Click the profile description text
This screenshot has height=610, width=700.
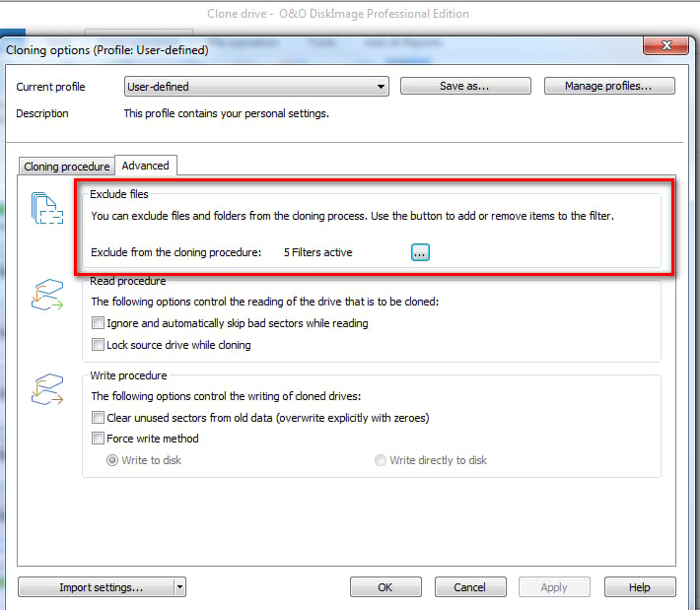[x=227, y=113]
